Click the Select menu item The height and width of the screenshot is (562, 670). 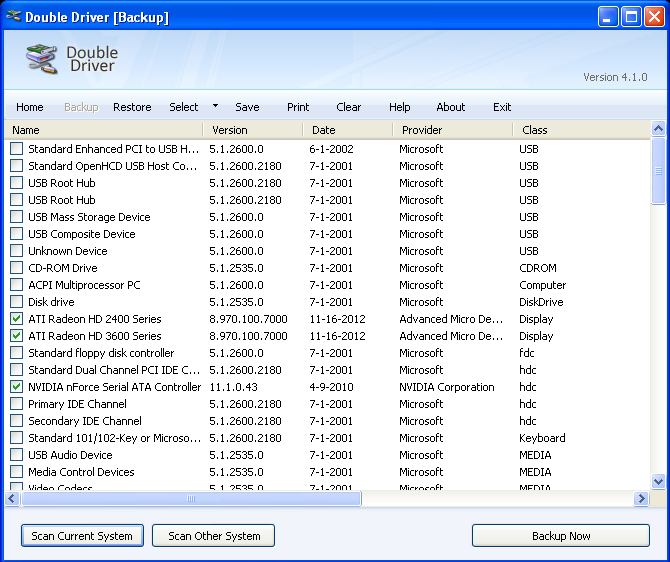pyautogui.click(x=183, y=107)
